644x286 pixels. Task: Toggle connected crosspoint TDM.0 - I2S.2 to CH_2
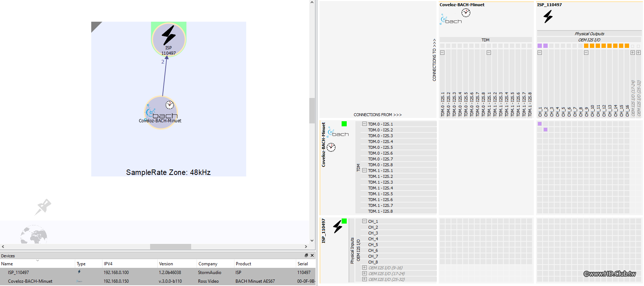pyautogui.click(x=546, y=130)
